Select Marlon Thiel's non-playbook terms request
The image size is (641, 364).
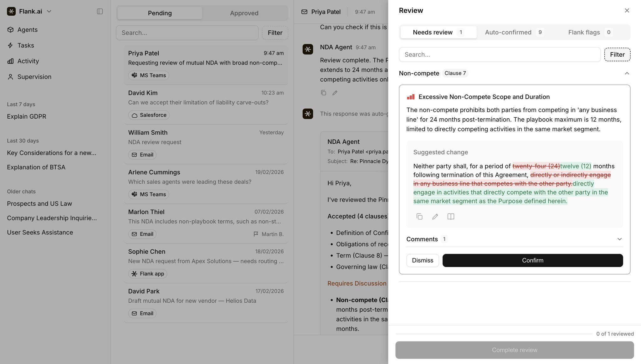click(206, 223)
